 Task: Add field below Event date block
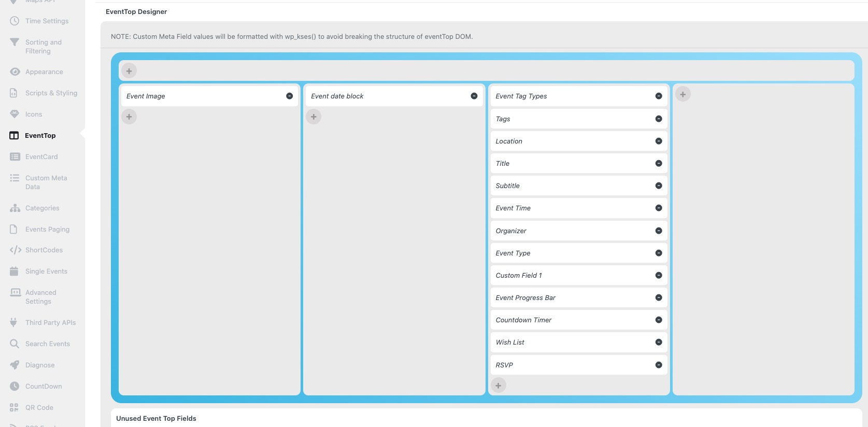[314, 117]
